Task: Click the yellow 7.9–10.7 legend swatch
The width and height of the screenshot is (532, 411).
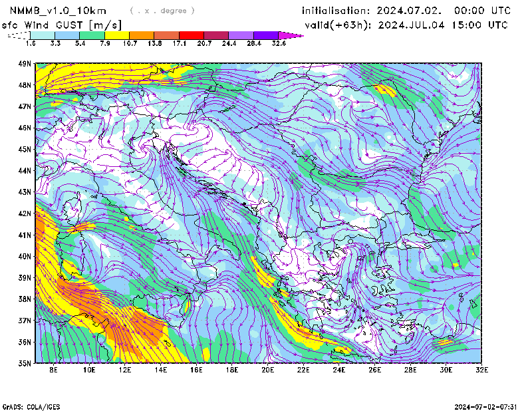Action: (x=116, y=35)
